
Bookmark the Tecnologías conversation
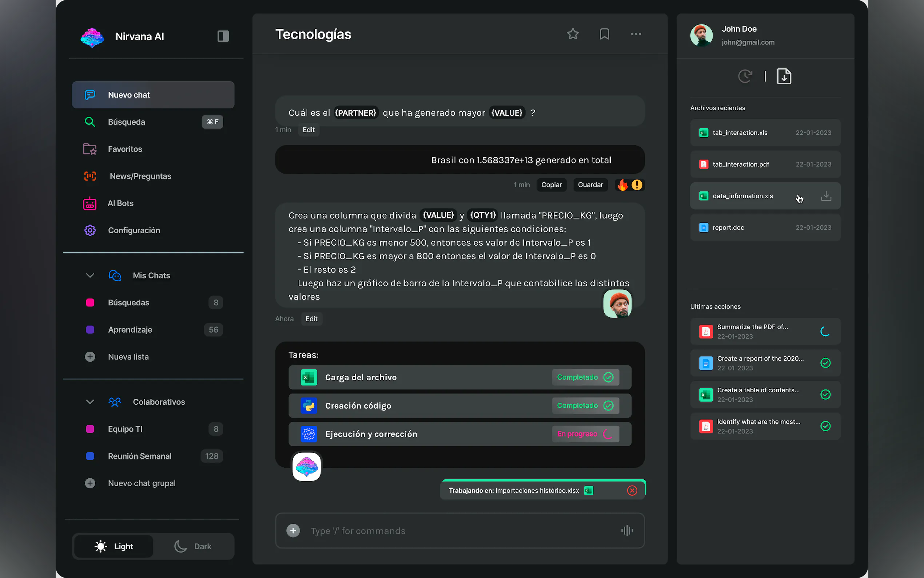[x=604, y=34]
